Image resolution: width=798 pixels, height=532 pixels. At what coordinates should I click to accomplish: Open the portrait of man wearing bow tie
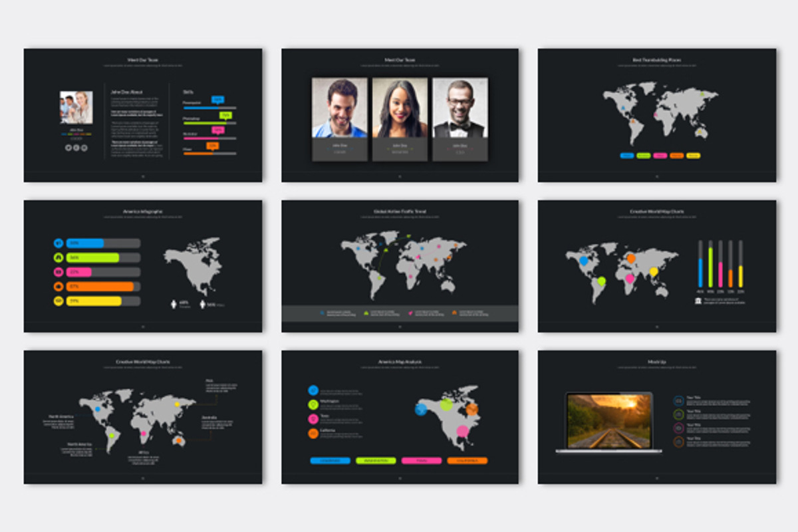460,108
